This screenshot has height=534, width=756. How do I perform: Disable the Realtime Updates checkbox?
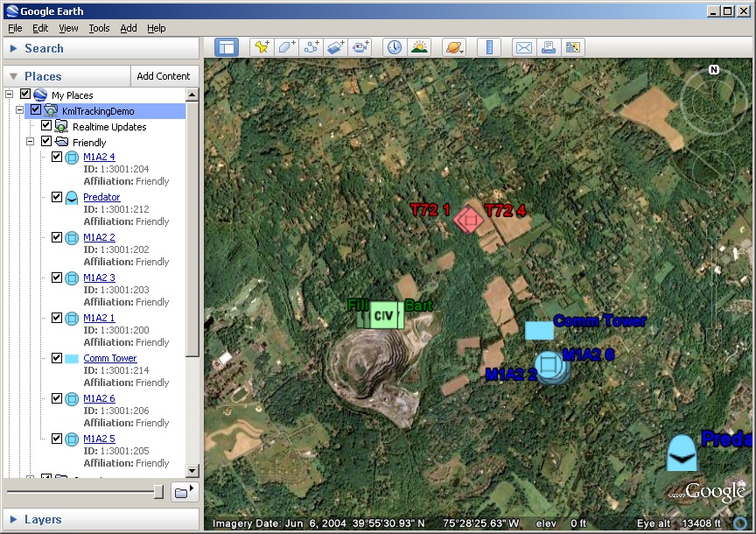point(46,125)
